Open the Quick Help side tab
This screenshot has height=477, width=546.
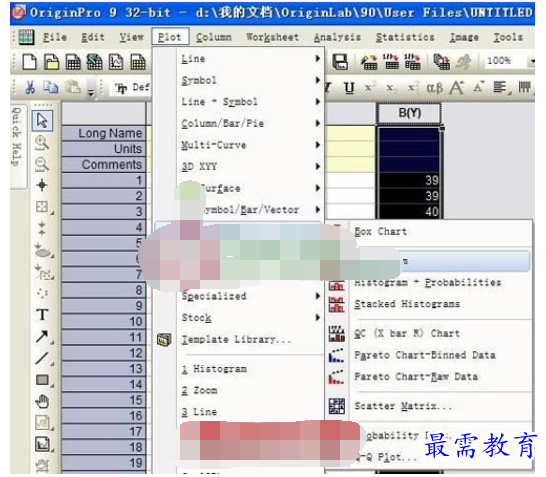(x=17, y=146)
